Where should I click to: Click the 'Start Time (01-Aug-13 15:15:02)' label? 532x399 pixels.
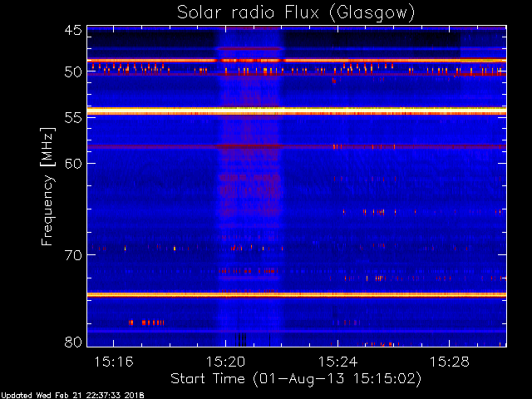click(x=296, y=378)
